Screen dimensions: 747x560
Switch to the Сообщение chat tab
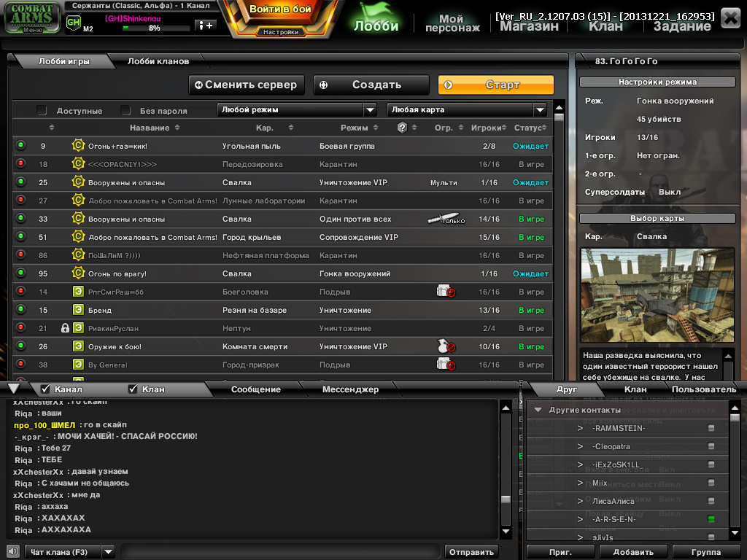[256, 389]
